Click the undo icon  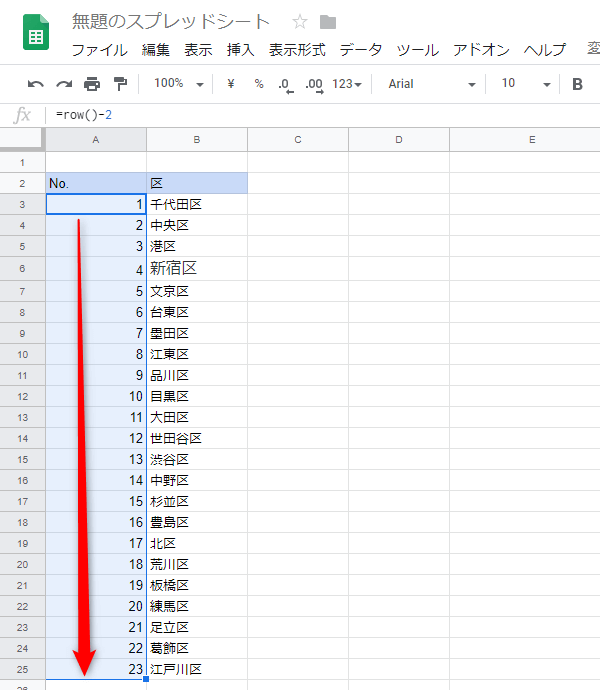click(36, 84)
